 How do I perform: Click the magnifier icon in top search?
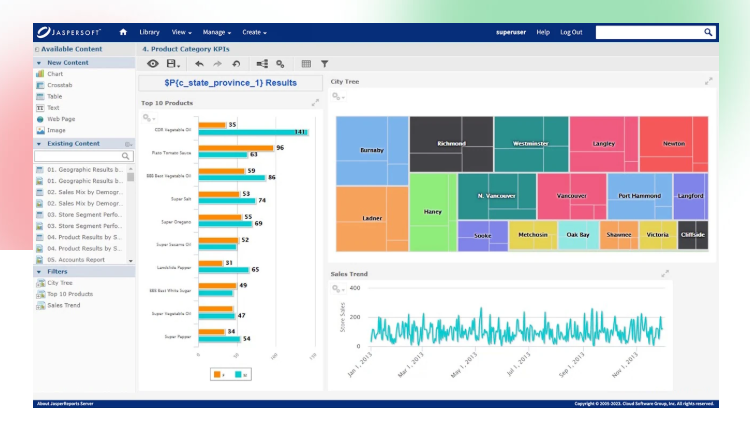point(708,32)
